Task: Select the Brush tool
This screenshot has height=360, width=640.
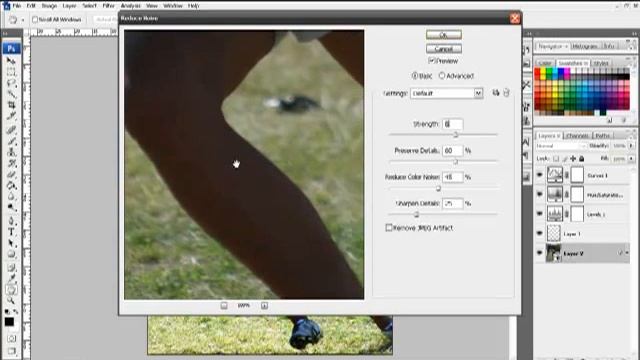Action: point(11,141)
